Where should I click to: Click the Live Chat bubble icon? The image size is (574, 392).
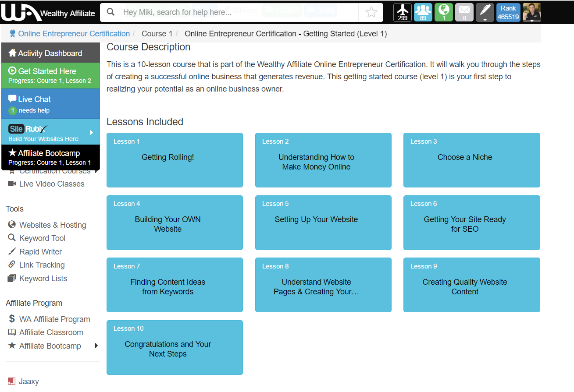click(x=12, y=99)
